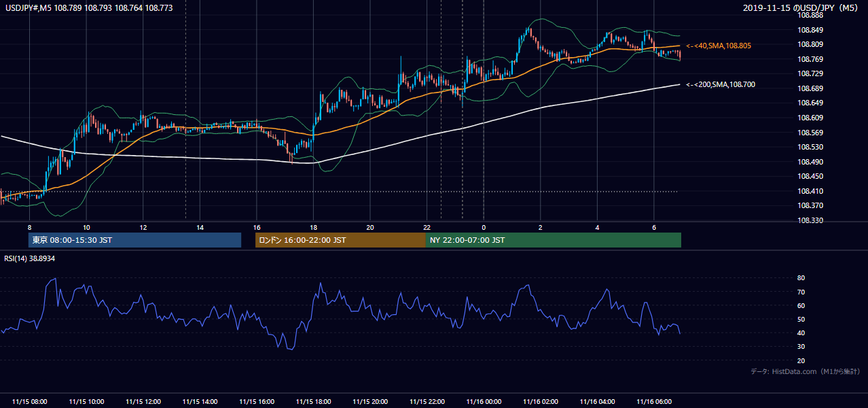Select the 40 SMA label 108.805
Image resolution: width=868 pixels, height=408 pixels.
(719, 46)
